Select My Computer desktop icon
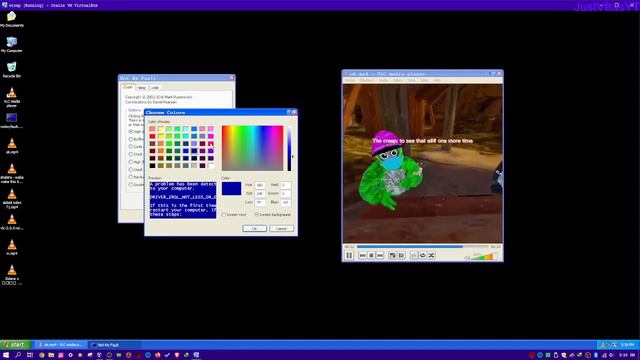The image size is (640, 360). (11, 44)
